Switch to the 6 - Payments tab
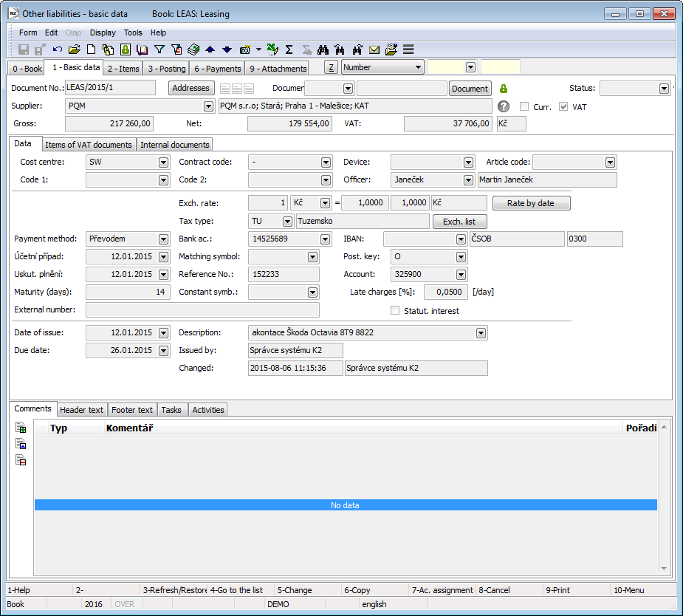The width and height of the screenshot is (683, 616). (217, 69)
